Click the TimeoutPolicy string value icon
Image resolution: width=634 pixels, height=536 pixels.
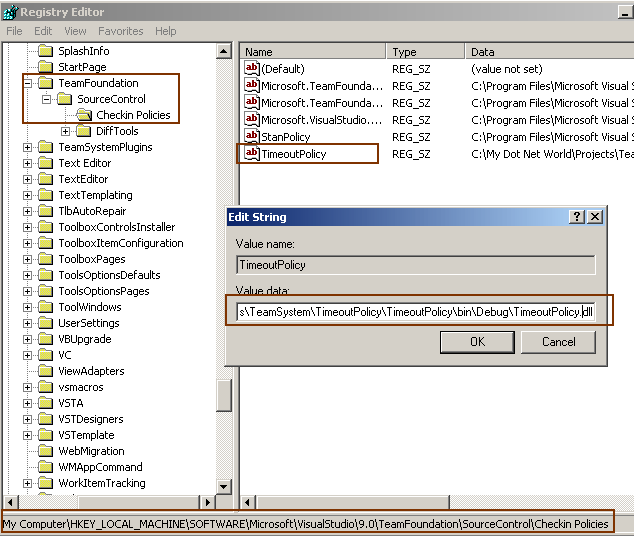251,154
